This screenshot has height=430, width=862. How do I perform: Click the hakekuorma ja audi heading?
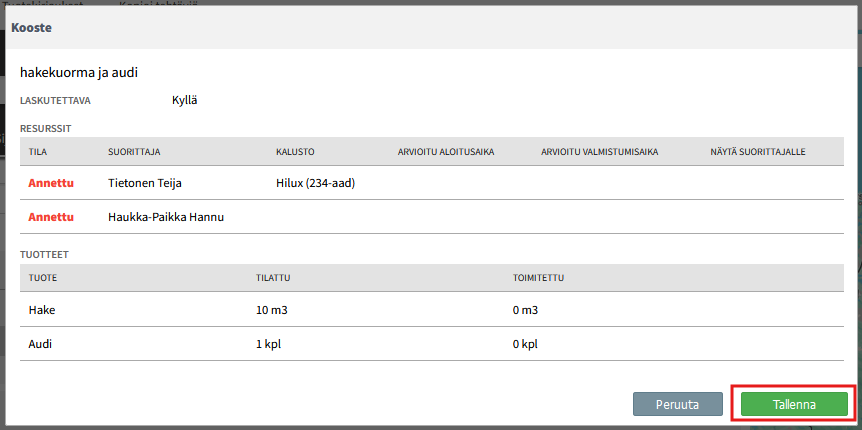[79, 72]
